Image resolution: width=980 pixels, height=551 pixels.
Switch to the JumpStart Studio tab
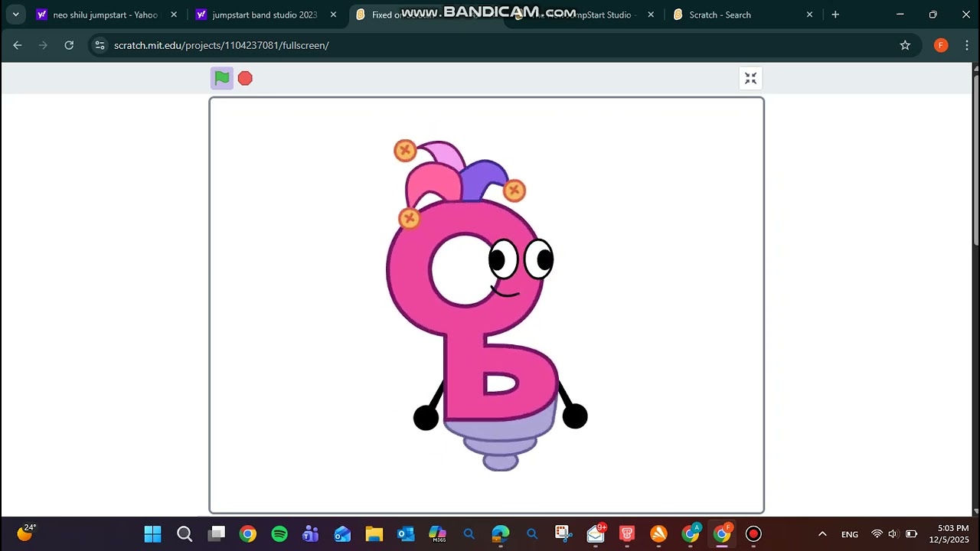pyautogui.click(x=583, y=15)
